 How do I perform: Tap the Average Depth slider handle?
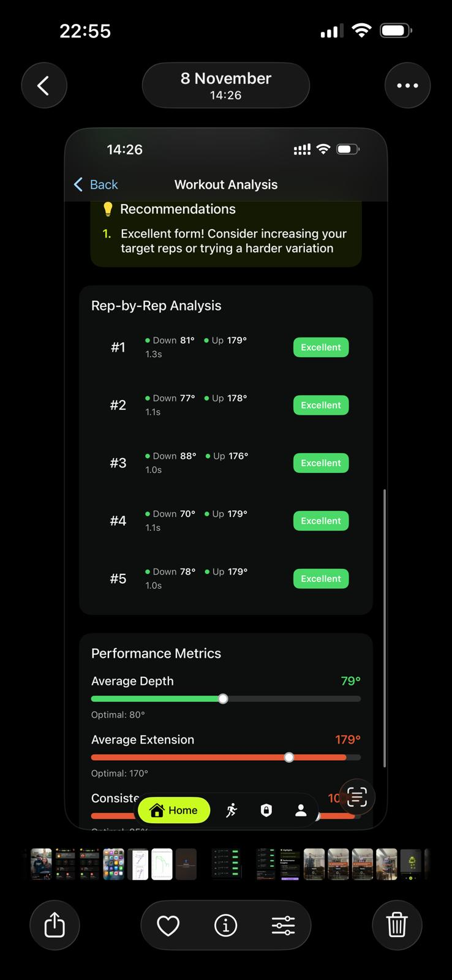pos(222,698)
